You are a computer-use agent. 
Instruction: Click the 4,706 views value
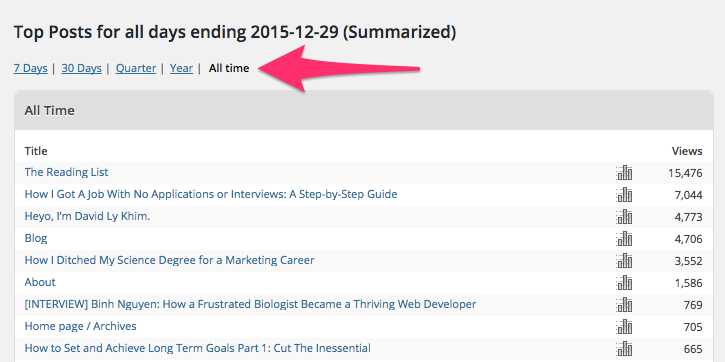tap(688, 239)
